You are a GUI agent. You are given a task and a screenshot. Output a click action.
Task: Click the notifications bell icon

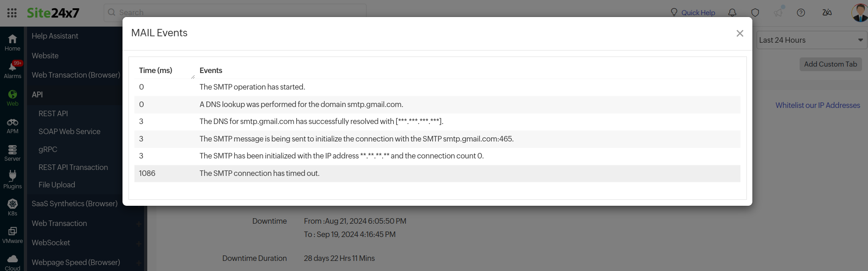click(732, 13)
